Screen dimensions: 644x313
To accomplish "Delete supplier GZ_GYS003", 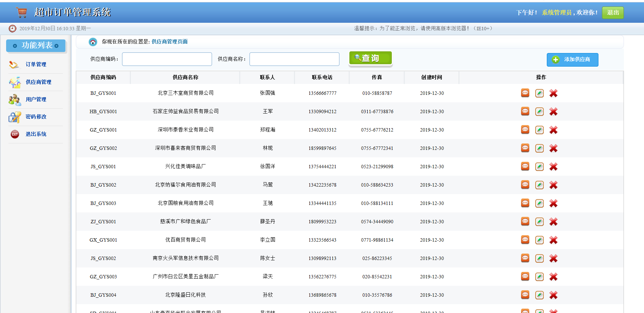I will [554, 277].
